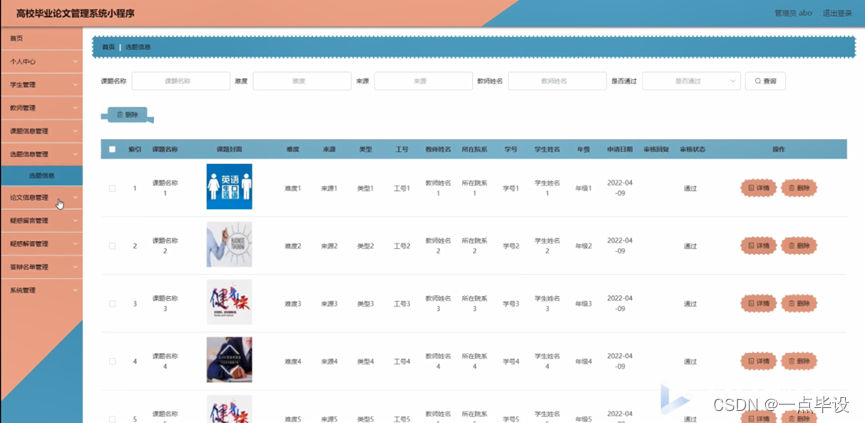Image resolution: width=865 pixels, height=423 pixels.
Task: Expand 学生管理 in the sidebar
Action: tap(41, 85)
